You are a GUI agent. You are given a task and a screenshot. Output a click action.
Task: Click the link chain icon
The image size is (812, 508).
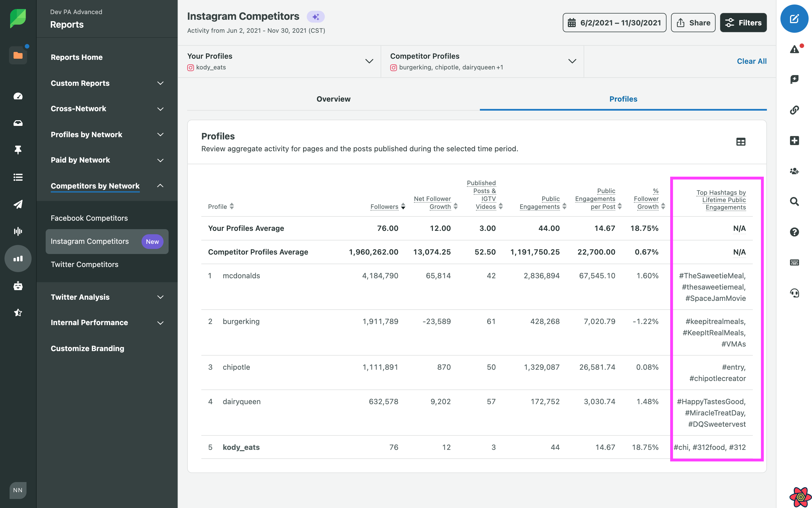(794, 110)
